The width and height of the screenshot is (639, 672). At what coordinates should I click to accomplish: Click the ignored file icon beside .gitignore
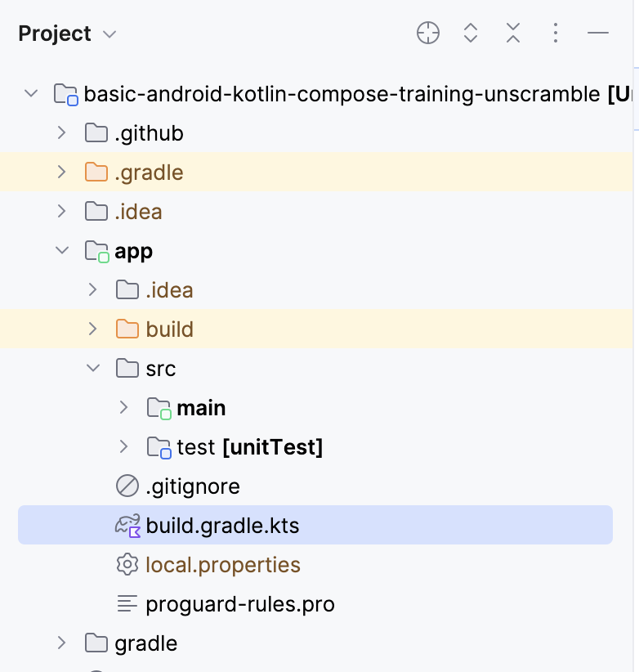click(x=127, y=486)
